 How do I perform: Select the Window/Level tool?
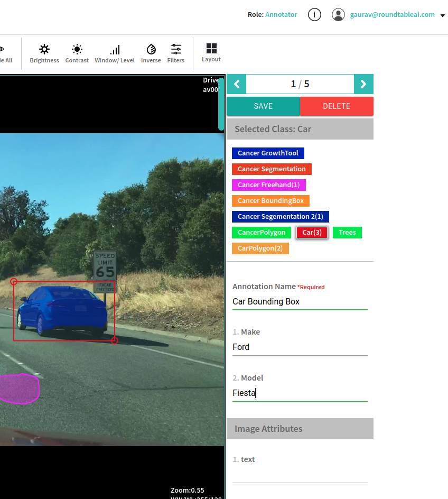coord(115,53)
